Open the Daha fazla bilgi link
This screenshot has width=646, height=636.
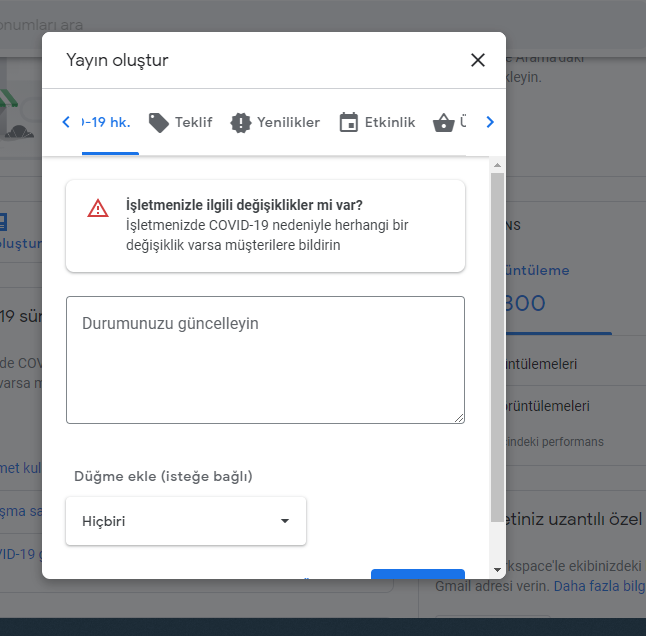coord(599,586)
